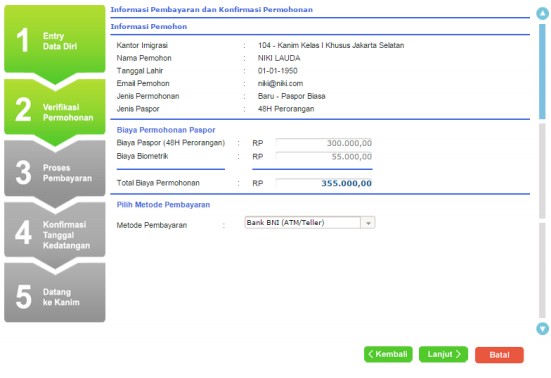Click the Pilih Metode Pembayaran heading
Image resolution: width=551 pixels, height=378 pixels.
[x=163, y=204]
